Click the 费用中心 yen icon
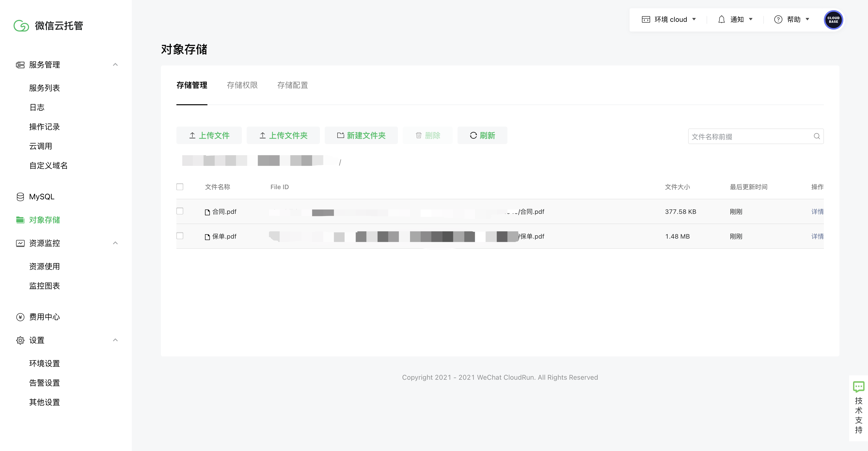868x451 pixels. 20,317
